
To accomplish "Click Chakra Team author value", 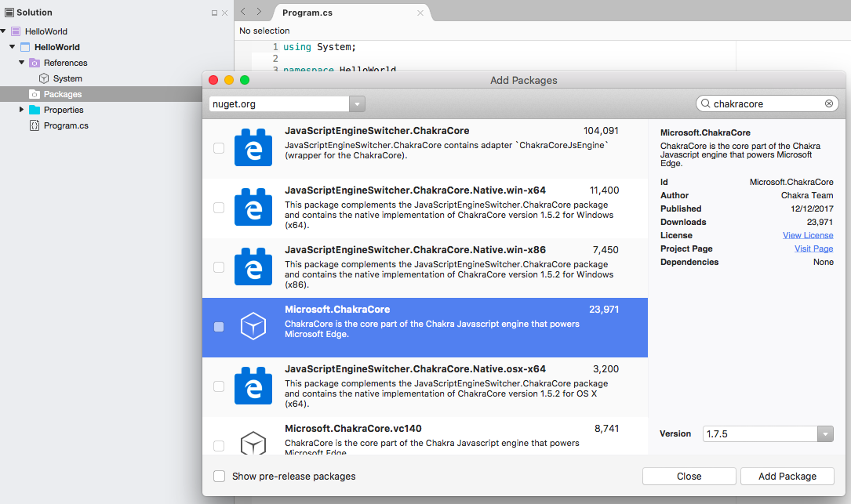I will (807, 195).
